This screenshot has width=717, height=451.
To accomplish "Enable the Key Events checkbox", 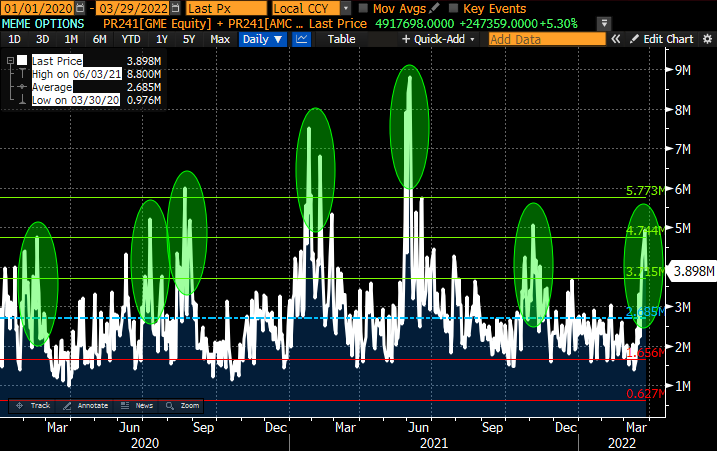I will [453, 8].
